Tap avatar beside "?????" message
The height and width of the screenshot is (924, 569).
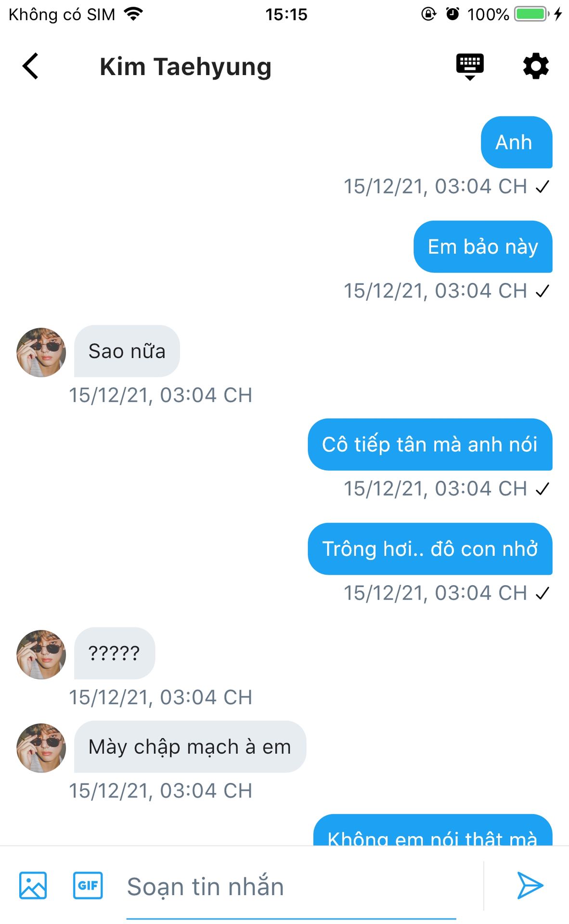[41, 654]
